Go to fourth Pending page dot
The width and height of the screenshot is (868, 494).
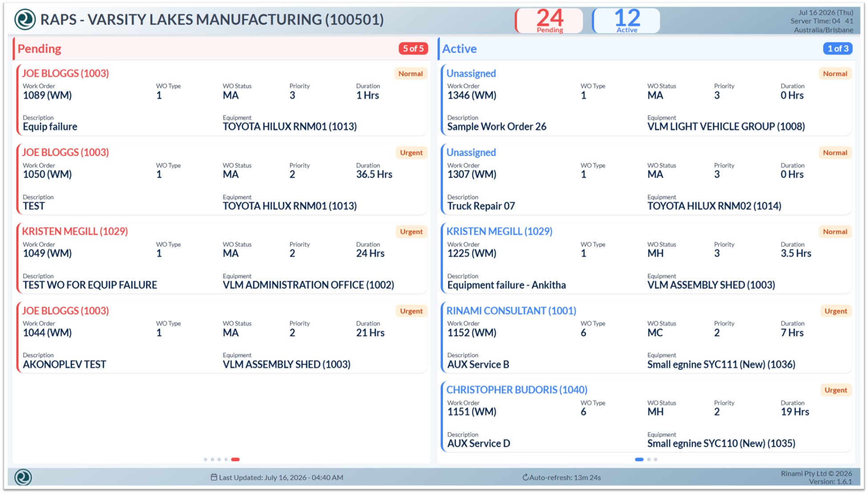point(226,459)
